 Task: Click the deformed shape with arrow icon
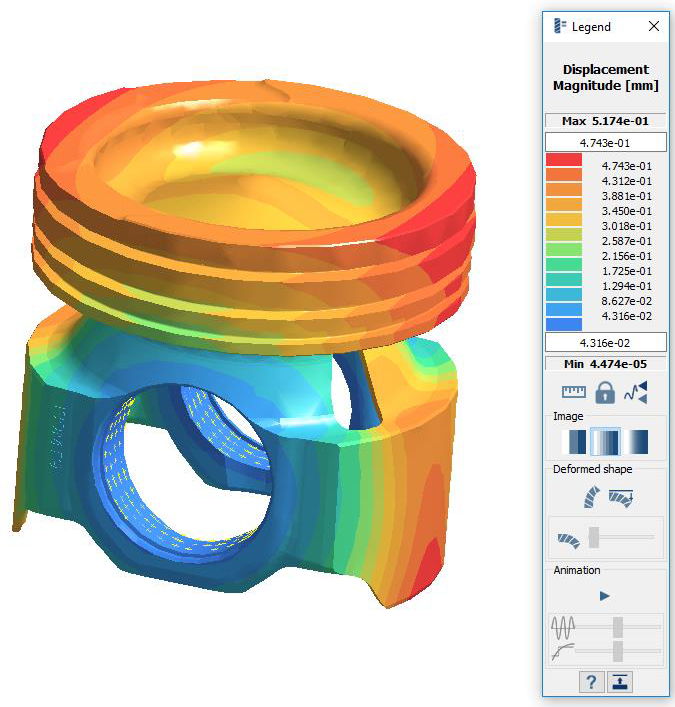pos(621,495)
